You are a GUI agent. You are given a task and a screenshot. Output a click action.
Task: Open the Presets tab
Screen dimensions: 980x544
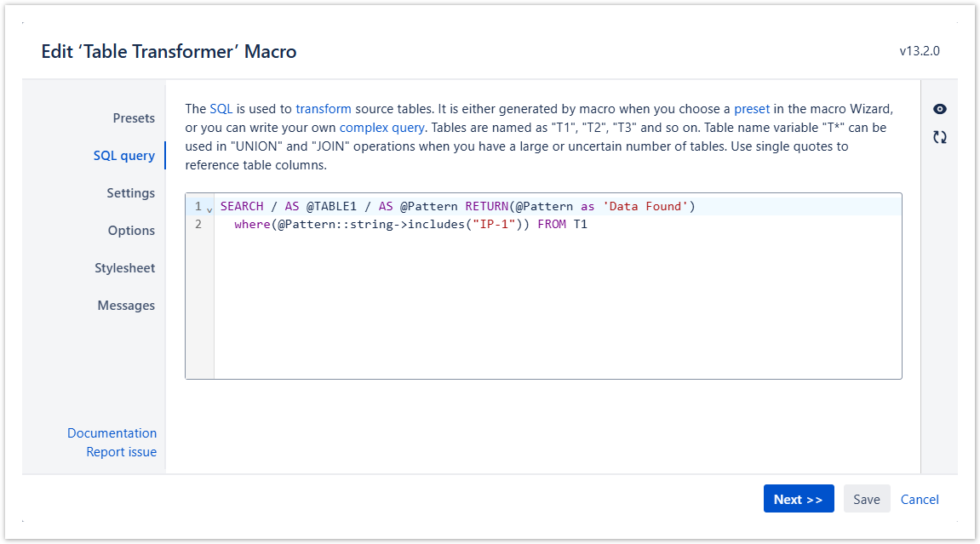[134, 118]
